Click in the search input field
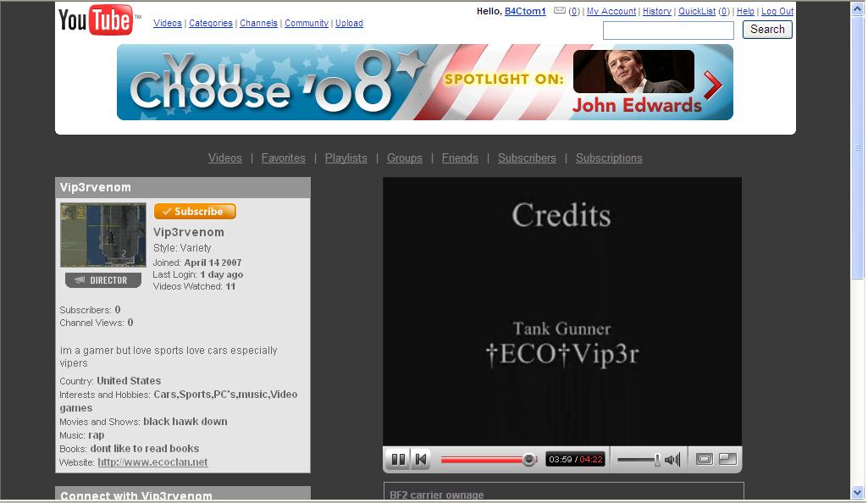The width and height of the screenshot is (868, 503). 668,30
